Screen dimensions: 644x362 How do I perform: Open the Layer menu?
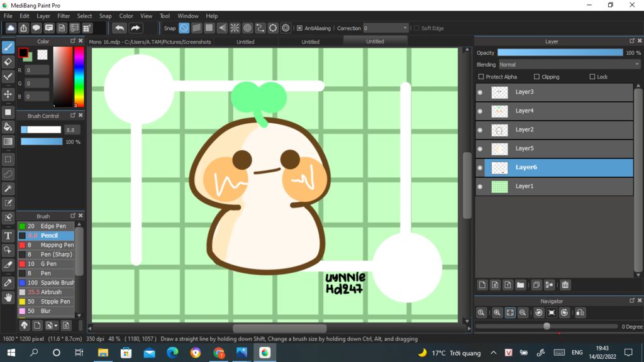(43, 16)
